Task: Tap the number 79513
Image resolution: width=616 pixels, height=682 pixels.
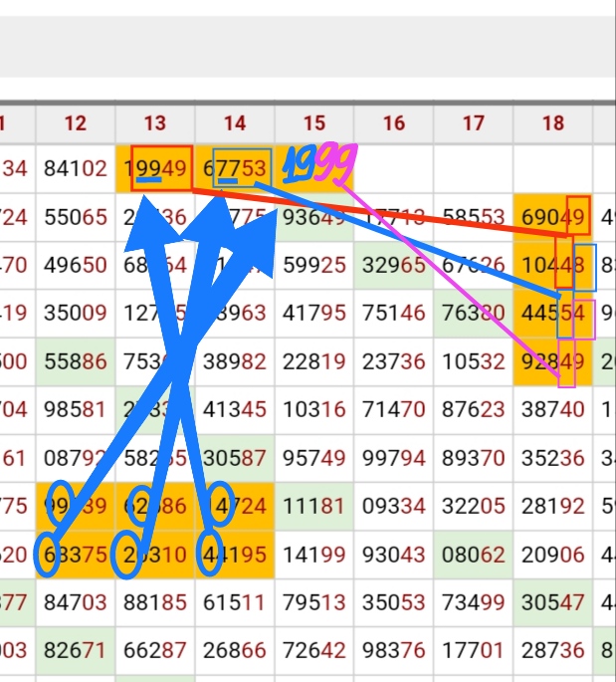Action: tap(314, 602)
